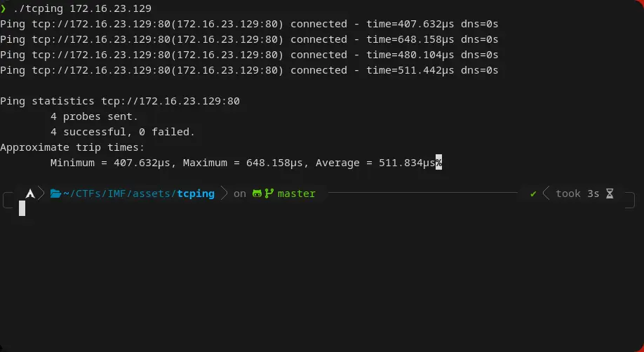
Task: Click the git branch symbol before master
Action: pyautogui.click(x=269, y=194)
